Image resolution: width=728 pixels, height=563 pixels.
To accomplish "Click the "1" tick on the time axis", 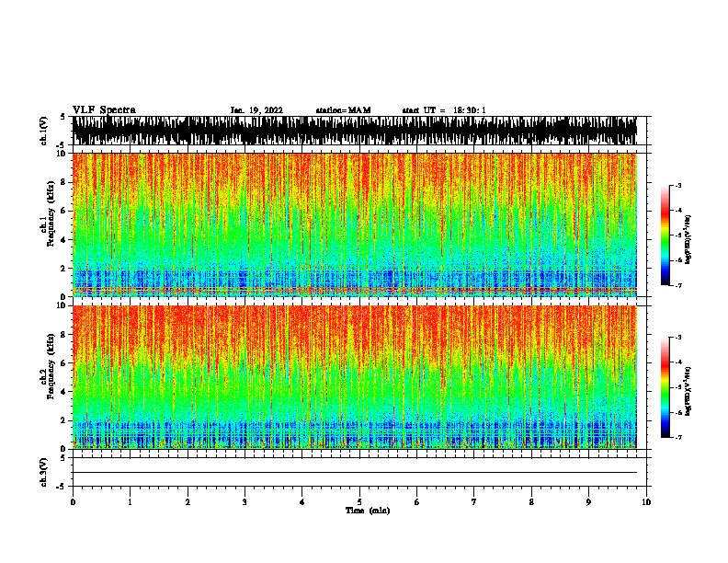I will coord(130,502).
